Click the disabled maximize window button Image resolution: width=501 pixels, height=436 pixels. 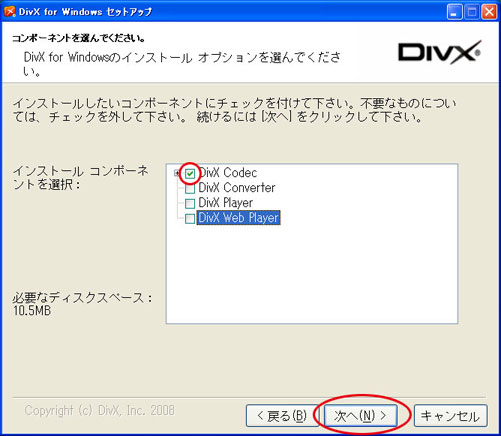tap(472, 12)
